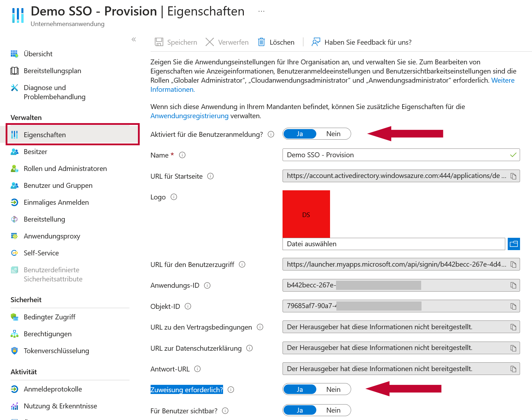Show info tooltip for URL für Startseite
The height and width of the screenshot is (420, 532).
coord(210,176)
